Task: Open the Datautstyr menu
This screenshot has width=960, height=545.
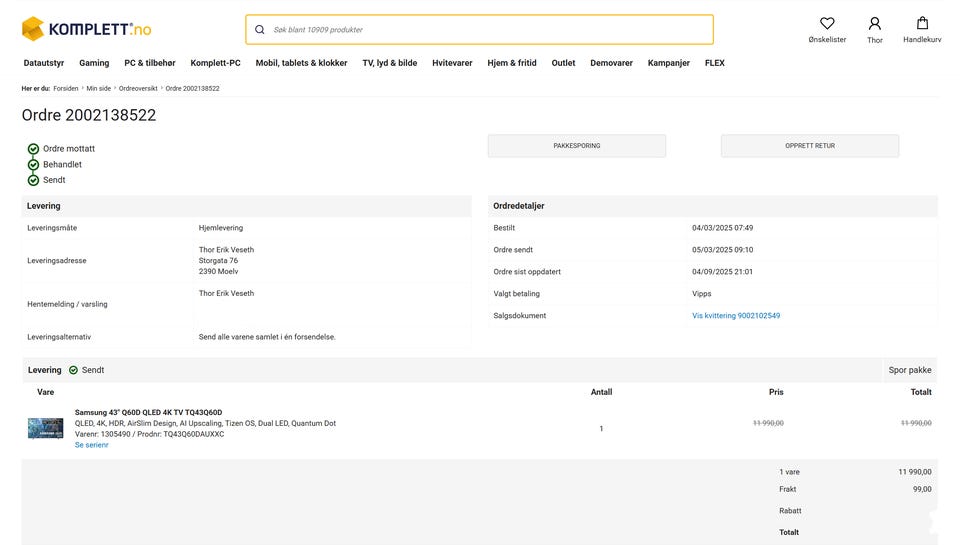Action: 44,63
